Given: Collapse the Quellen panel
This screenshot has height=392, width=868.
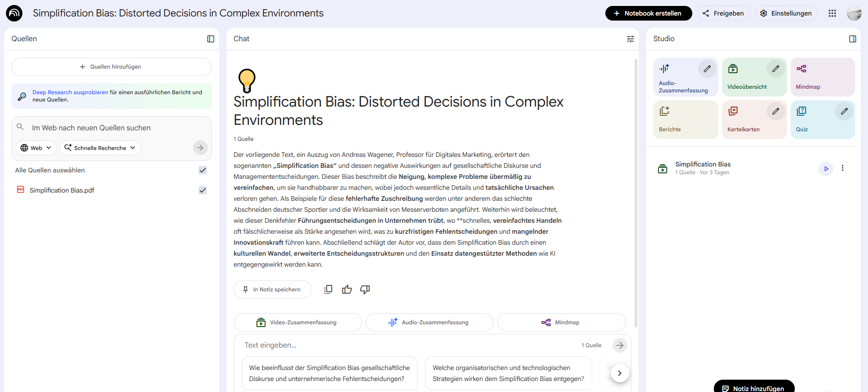Looking at the screenshot, I should point(210,39).
